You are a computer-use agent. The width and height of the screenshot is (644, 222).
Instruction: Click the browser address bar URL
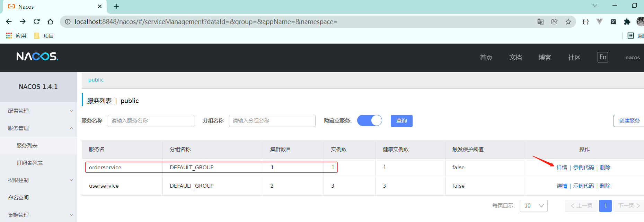pos(206,22)
